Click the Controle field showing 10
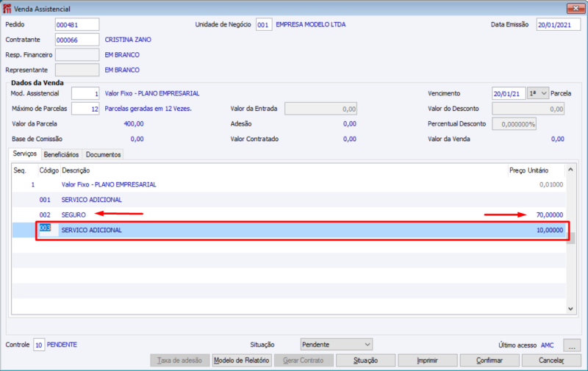The width and height of the screenshot is (588, 371). point(39,345)
